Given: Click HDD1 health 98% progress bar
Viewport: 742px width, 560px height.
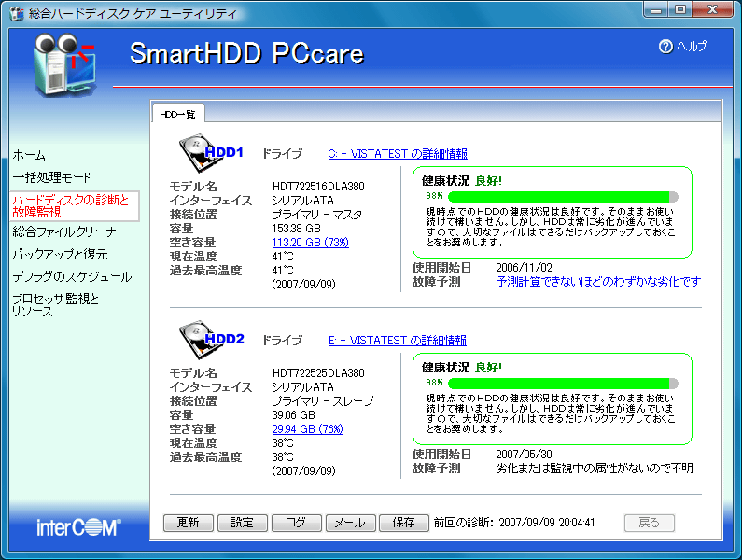Looking at the screenshot, I should click(563, 196).
